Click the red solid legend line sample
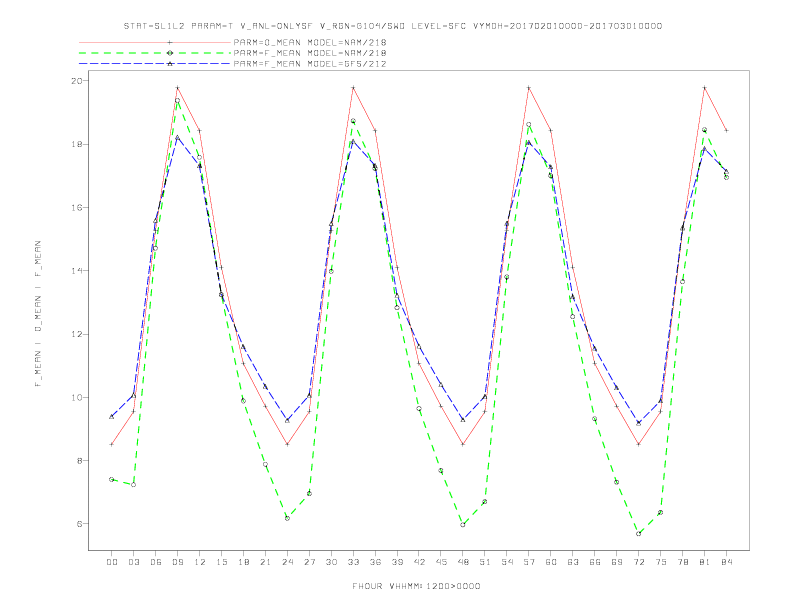 tap(155, 42)
